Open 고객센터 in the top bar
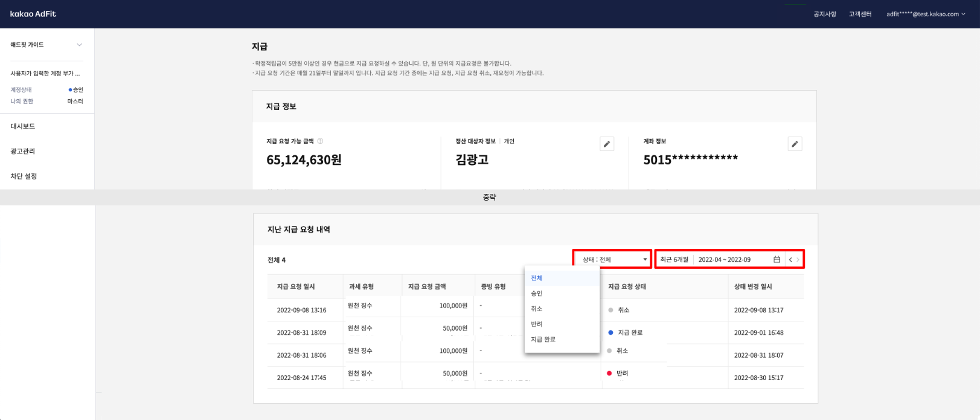The height and width of the screenshot is (420, 980). point(860,14)
